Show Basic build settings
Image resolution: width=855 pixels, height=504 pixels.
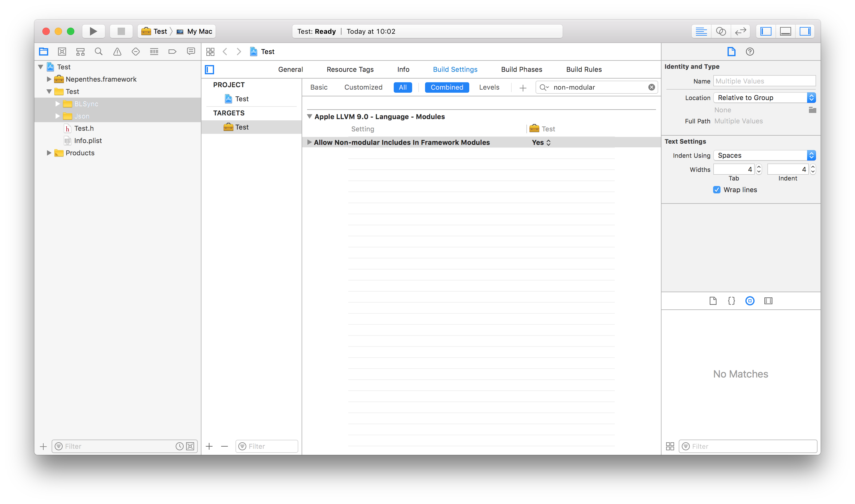(319, 87)
